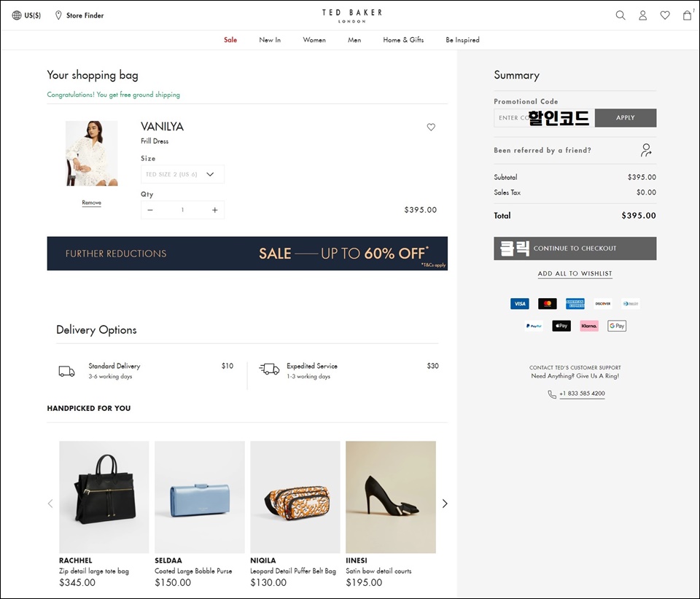Click the phone icon beside support number
Screen dimensions: 700x599
[552, 394]
